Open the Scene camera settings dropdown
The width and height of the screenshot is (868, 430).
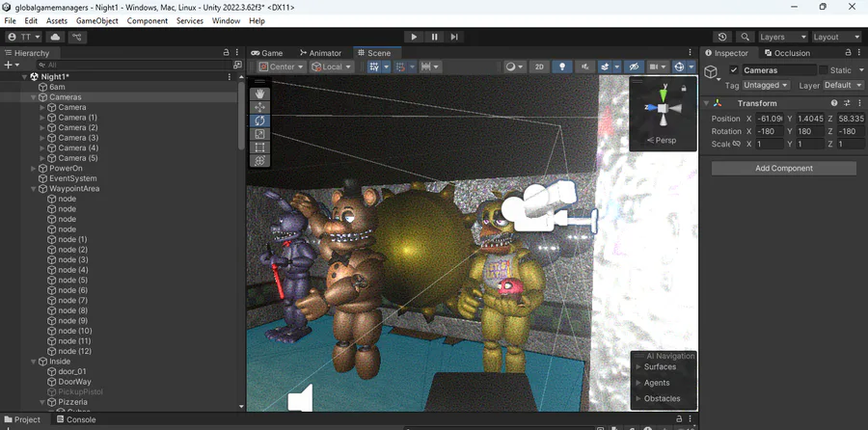[658, 67]
